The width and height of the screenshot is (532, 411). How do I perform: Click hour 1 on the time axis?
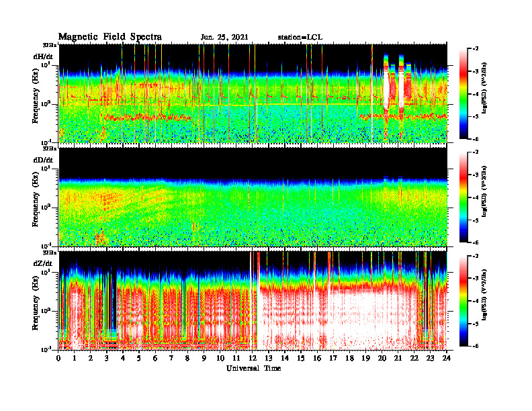pos(75,359)
